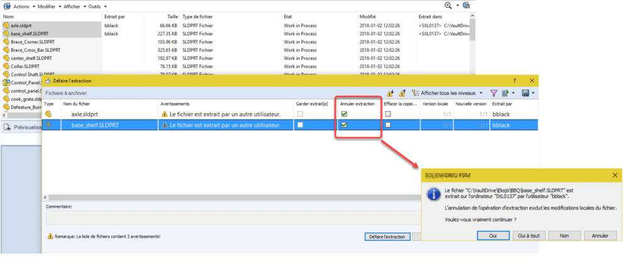Image resolution: width=644 pixels, height=273 pixels.
Task: Click the part icon next to Collar.SLDPRT
Action: coord(6,66)
